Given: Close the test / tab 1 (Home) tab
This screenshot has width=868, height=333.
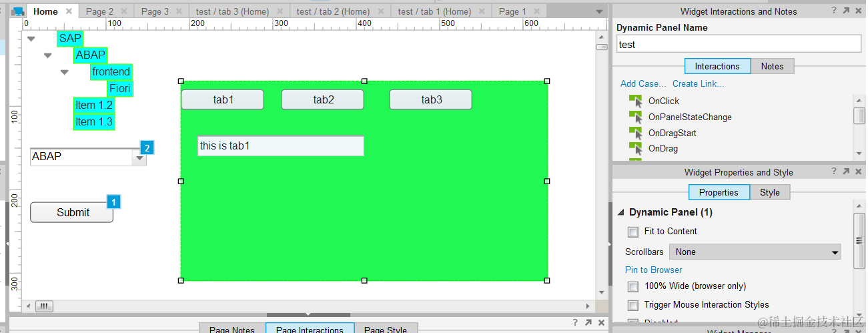Looking at the screenshot, I should (481, 11).
